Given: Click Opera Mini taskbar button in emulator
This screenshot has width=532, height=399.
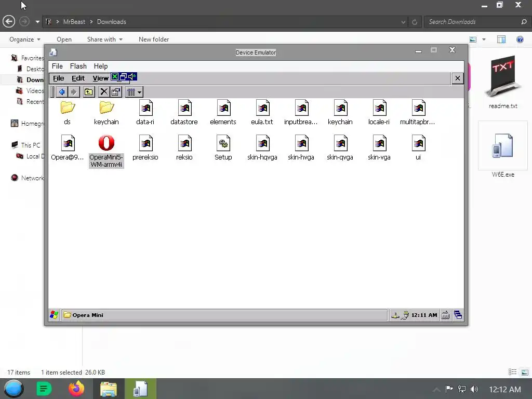Looking at the screenshot, I should tap(224, 315).
